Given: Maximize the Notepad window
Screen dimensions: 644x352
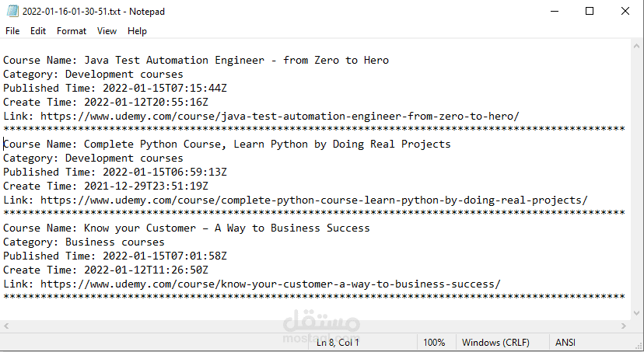Looking at the screenshot, I should point(590,12).
